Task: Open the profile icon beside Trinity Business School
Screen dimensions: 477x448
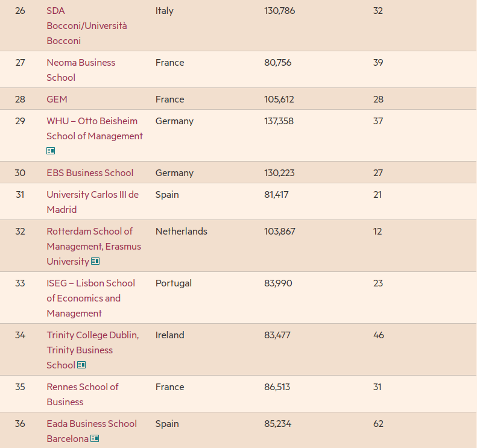Action: click(x=81, y=365)
